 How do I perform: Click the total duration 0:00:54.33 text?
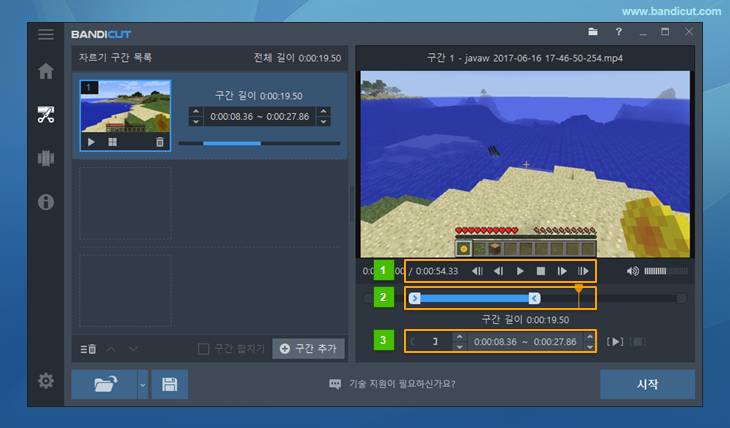coord(437,271)
